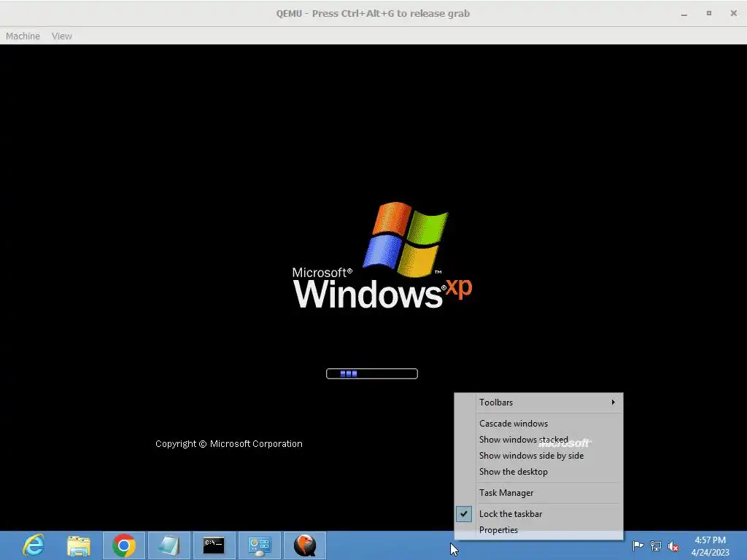Click the Copyright Microsoft Corporation text
The image size is (747, 560).
click(228, 444)
